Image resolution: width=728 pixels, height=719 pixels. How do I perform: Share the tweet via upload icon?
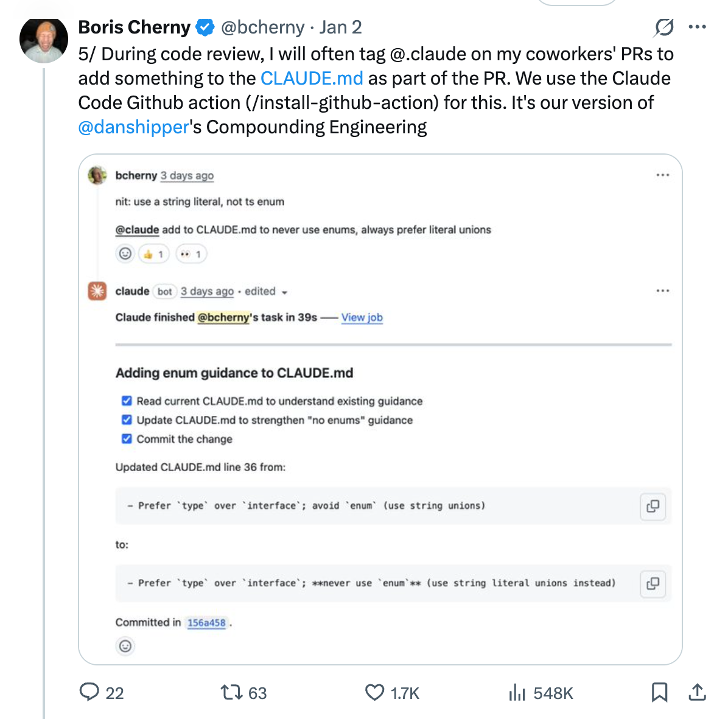(697, 692)
